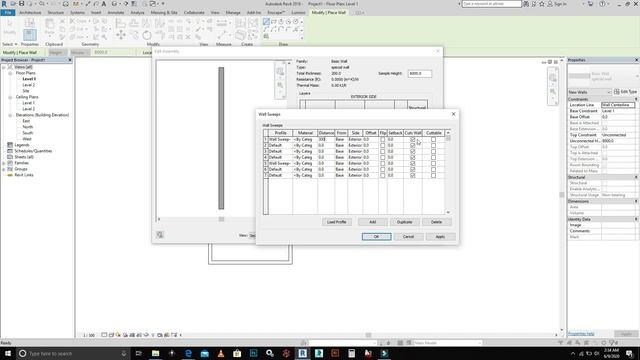
Task: Click the Move tool in Modify panel
Action: 121,35
